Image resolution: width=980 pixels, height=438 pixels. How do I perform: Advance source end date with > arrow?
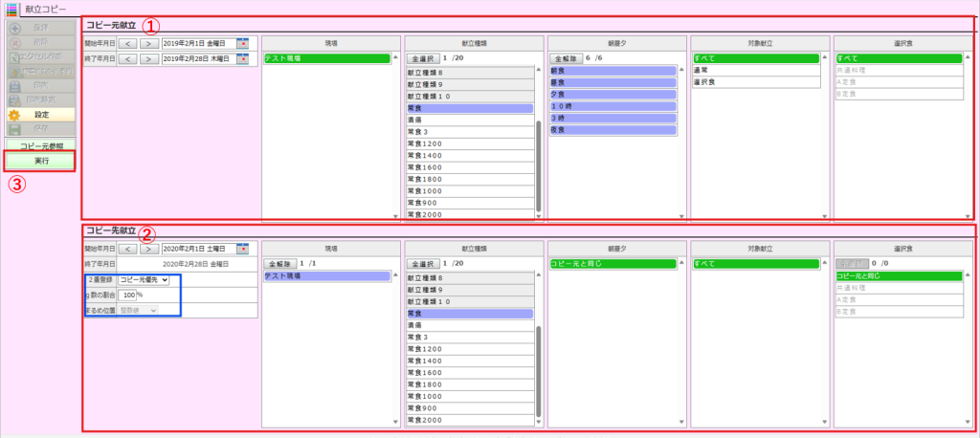coord(149,58)
